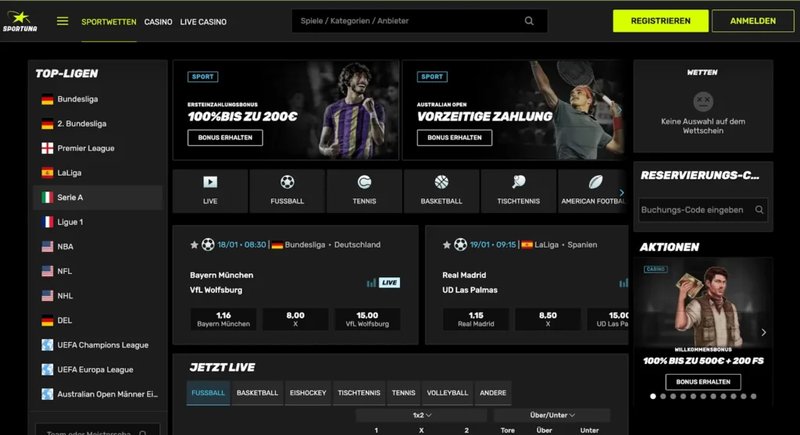
Task: Click the search magnifier in top bar
Action: (529, 21)
